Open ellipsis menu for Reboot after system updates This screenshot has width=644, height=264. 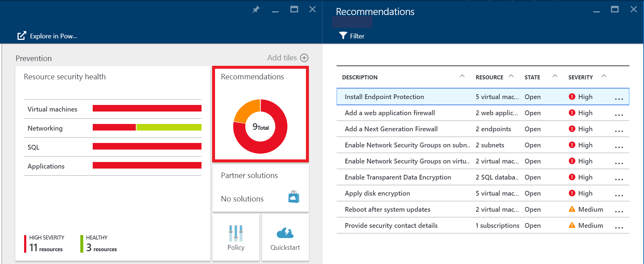[619, 212]
